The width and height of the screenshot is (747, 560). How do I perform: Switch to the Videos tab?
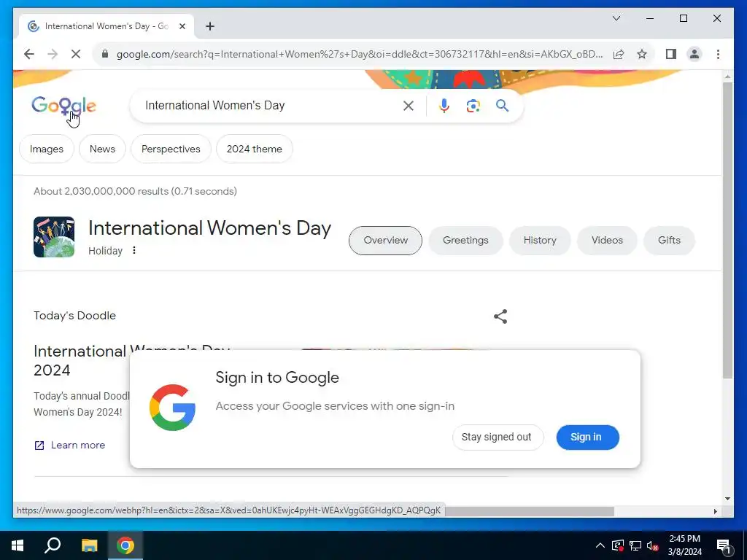click(x=607, y=241)
